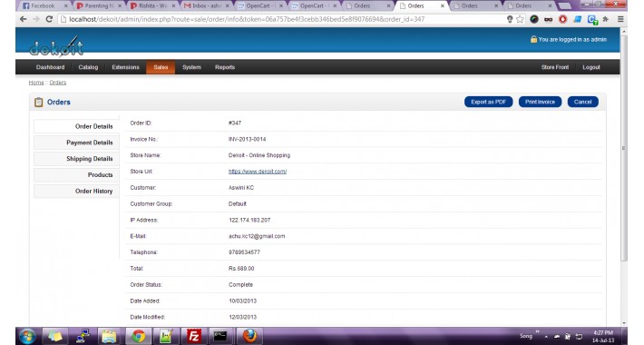Click the total value Rs.689.00

click(x=241, y=269)
